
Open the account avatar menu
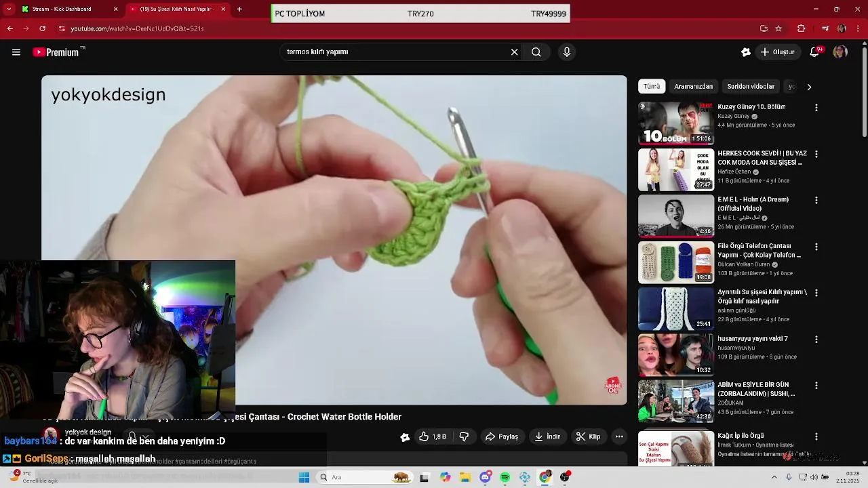click(840, 52)
